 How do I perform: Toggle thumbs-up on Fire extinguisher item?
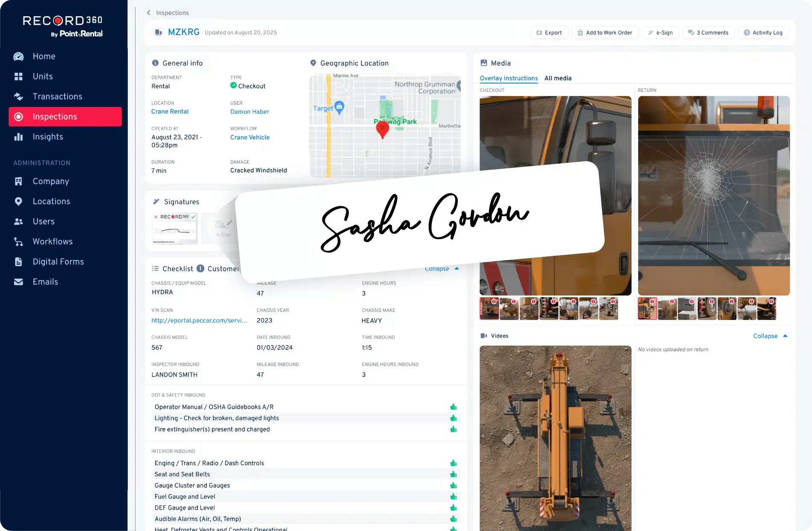coord(453,429)
